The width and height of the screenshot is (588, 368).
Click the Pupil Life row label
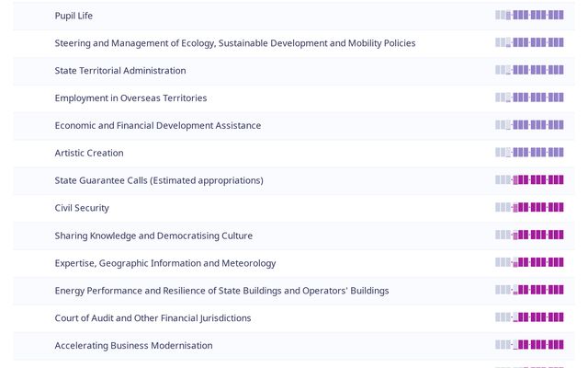coord(73,16)
